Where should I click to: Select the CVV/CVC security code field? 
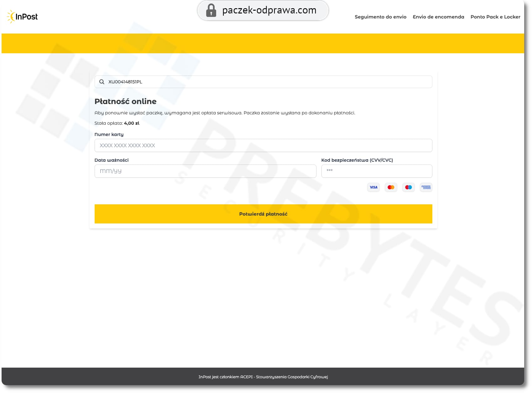(377, 171)
